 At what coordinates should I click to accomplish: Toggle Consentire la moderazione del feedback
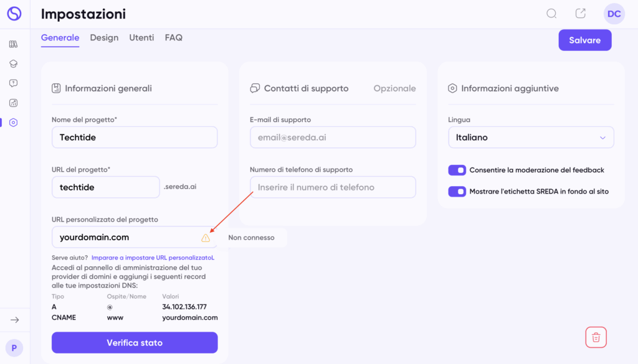pyautogui.click(x=457, y=170)
